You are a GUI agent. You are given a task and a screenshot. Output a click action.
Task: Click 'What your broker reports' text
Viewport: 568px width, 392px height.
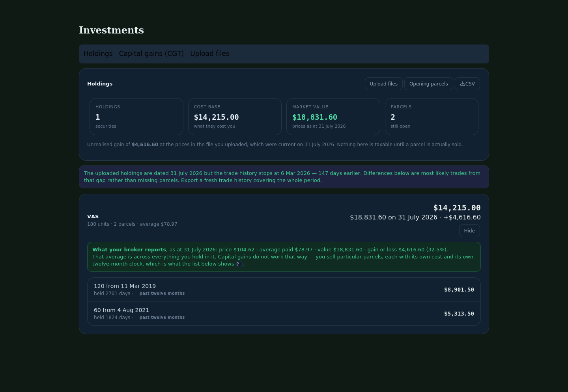[129, 250]
